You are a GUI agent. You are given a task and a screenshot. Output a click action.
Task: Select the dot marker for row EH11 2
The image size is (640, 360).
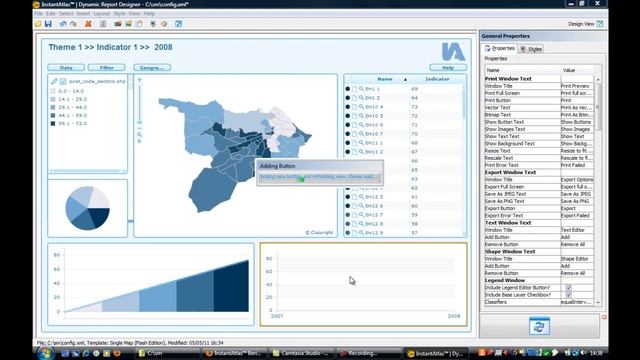347,152
